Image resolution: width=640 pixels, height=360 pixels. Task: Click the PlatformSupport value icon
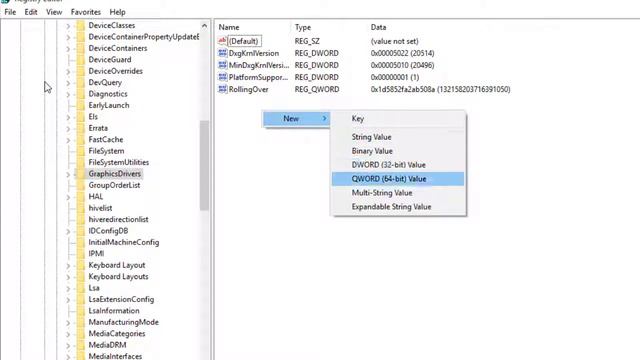[x=222, y=77]
